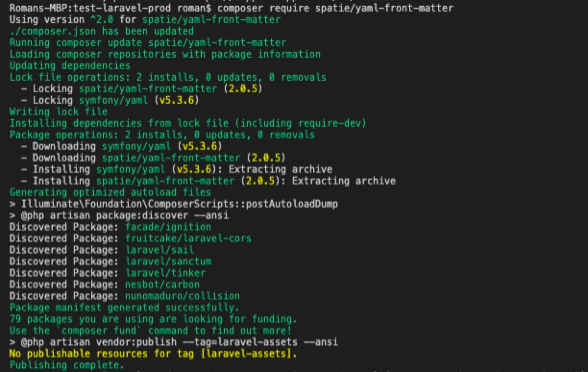
Task: Click the 'Locking spatie/yaml-front-matter (2.0.5)' line
Action: pyautogui.click(x=142, y=89)
